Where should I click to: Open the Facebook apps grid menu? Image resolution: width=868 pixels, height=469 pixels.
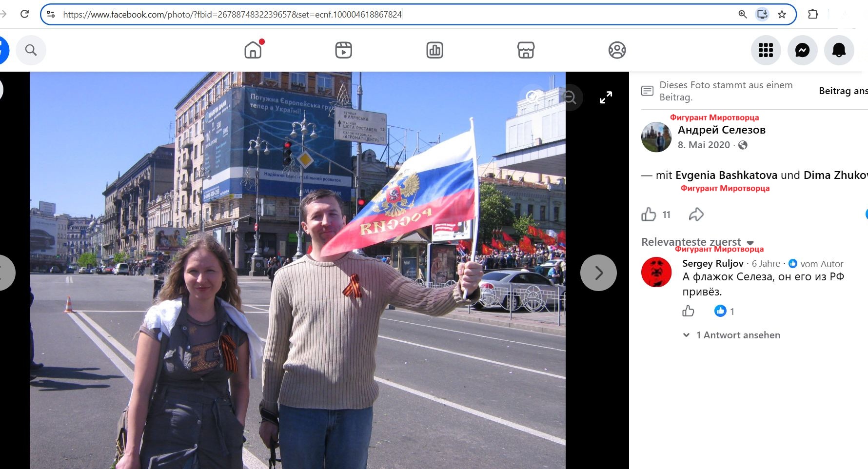pyautogui.click(x=766, y=50)
